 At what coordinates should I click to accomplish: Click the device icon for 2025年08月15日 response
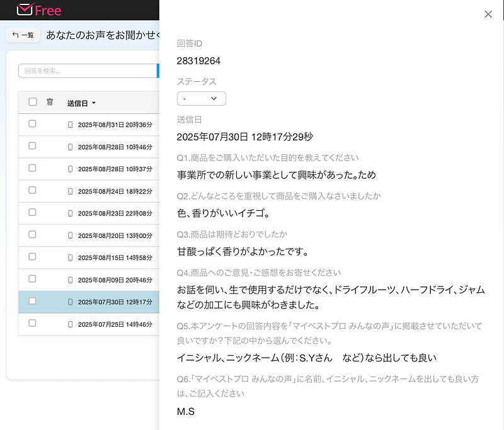(x=71, y=257)
